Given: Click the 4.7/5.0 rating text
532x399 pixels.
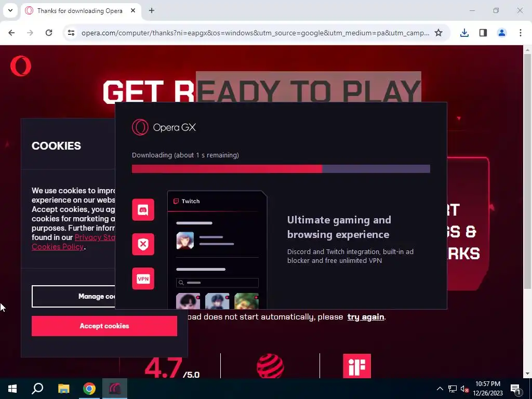Looking at the screenshot, I should pos(172,368).
